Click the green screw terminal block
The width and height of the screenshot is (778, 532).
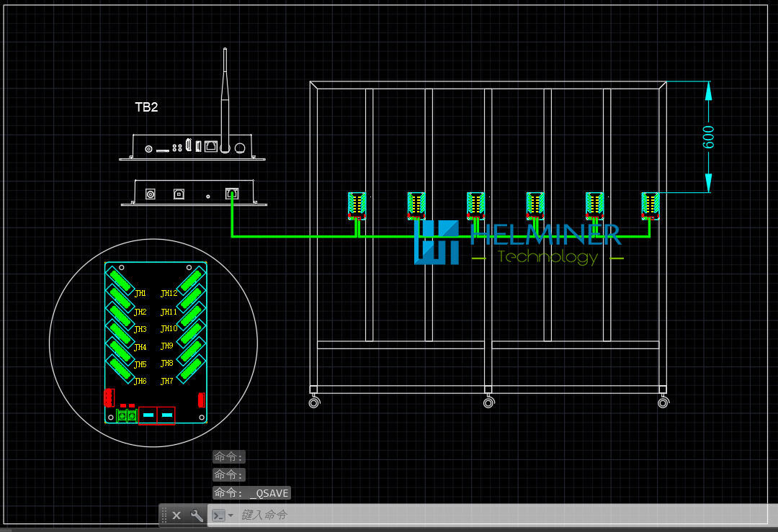[x=127, y=416]
